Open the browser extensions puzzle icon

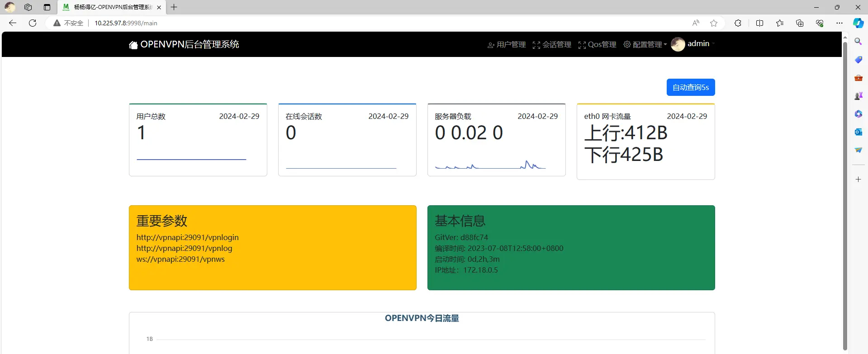738,23
